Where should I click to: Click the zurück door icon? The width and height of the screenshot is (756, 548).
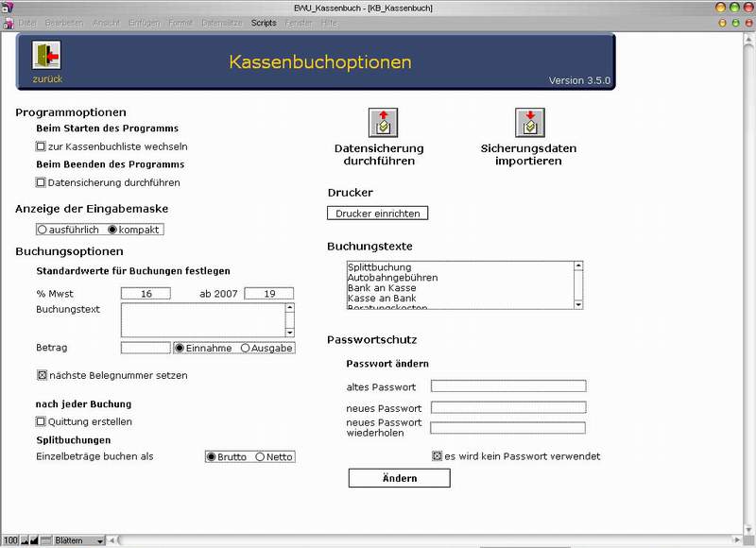46,55
